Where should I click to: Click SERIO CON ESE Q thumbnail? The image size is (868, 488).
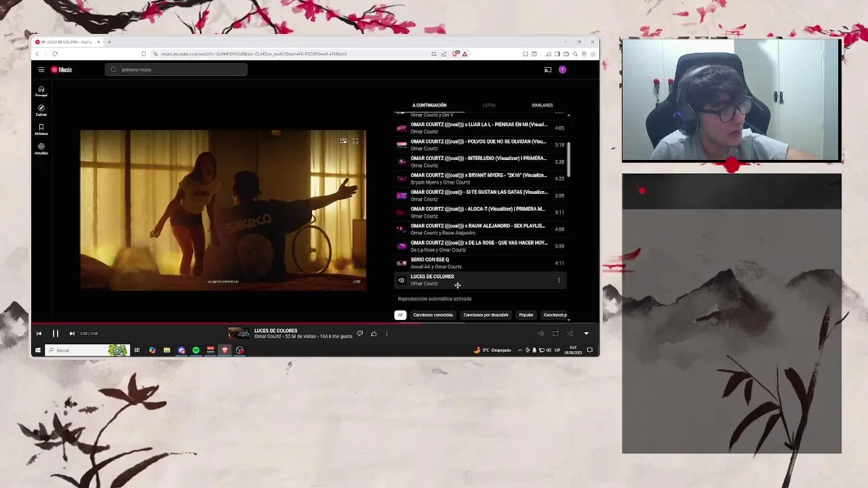click(401, 263)
